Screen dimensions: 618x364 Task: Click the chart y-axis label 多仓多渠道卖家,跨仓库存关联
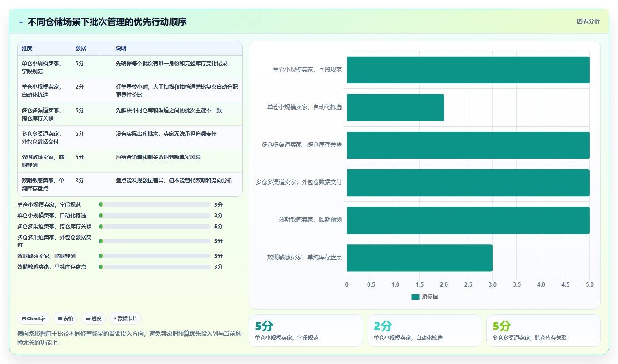tap(302, 144)
